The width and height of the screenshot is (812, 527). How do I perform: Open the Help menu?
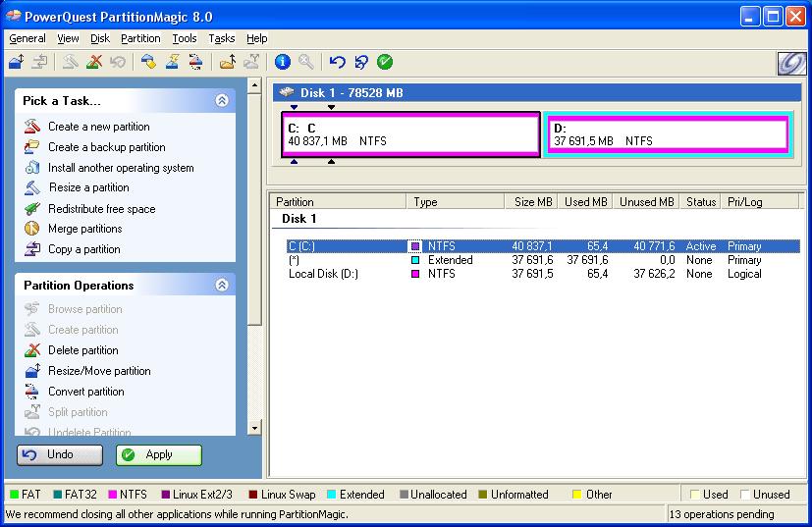click(257, 38)
